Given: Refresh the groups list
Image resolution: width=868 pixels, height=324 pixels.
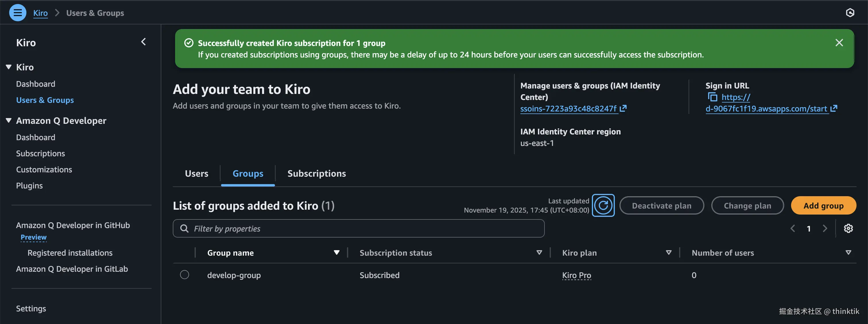Looking at the screenshot, I should 603,205.
